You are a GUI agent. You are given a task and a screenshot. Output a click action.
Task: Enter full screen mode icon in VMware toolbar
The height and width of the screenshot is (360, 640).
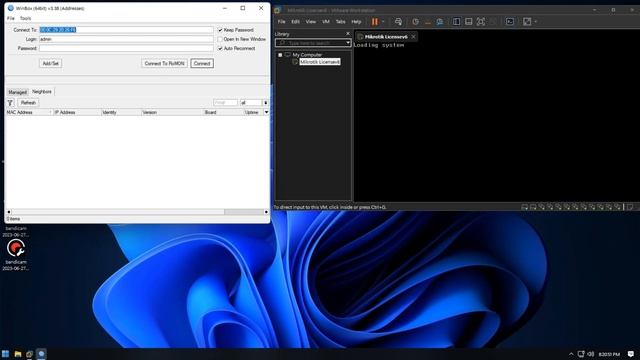pyautogui.click(x=481, y=22)
